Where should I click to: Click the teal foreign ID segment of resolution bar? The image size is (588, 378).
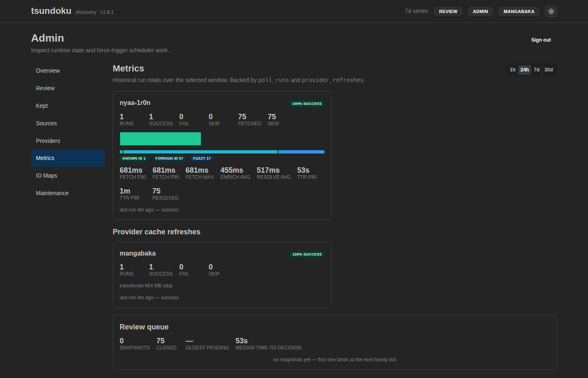coord(200,152)
